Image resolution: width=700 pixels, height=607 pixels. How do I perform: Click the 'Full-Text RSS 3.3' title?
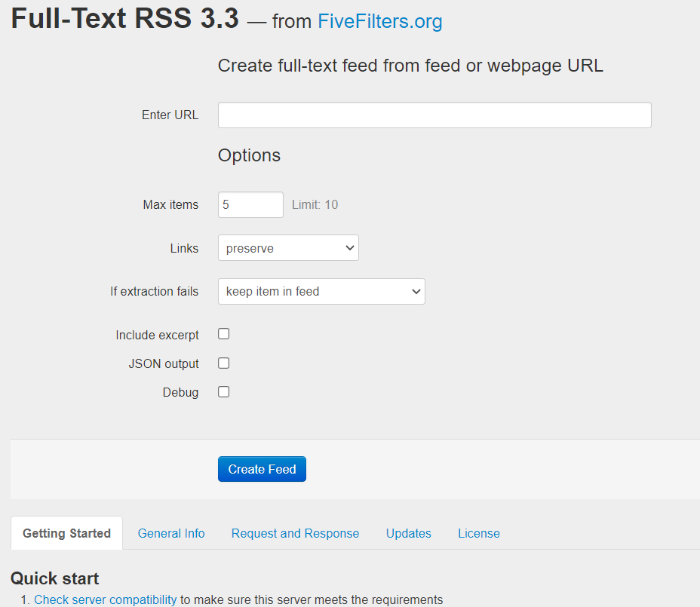125,18
